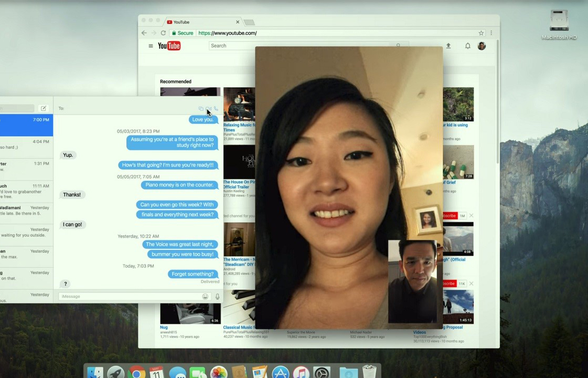Bookmark the page with the star icon
The image size is (588, 378).
pos(481,33)
